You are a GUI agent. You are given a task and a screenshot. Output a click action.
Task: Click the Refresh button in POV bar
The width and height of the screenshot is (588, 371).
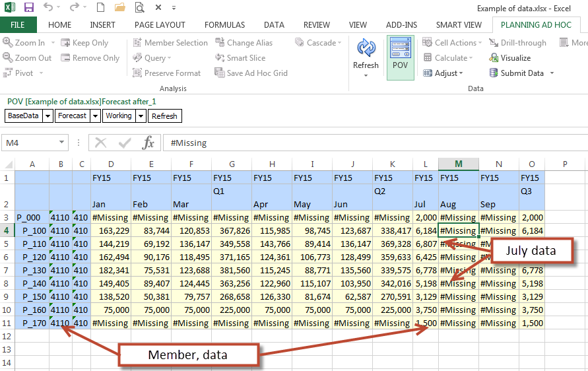tap(164, 116)
